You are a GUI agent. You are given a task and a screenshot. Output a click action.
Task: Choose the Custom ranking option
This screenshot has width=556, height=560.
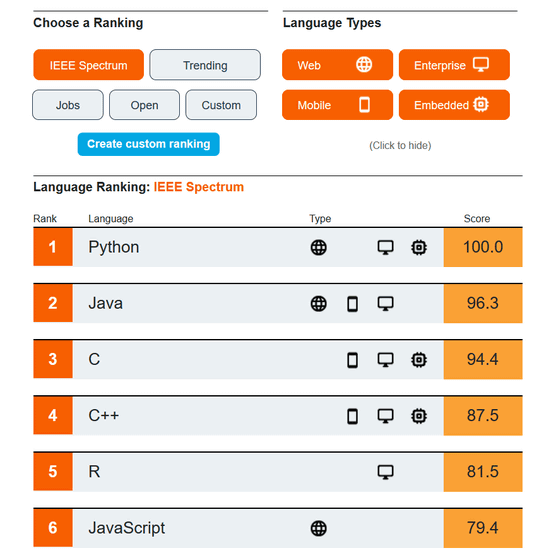221,105
